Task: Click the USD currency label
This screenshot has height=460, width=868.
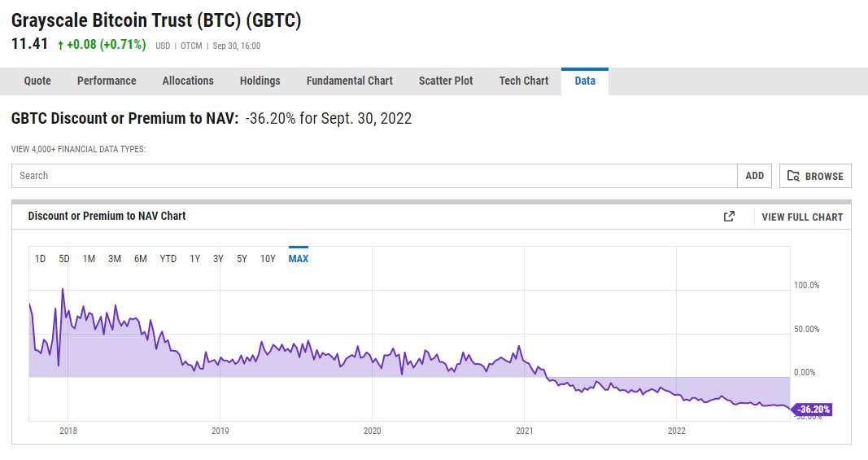Action: click(x=163, y=46)
